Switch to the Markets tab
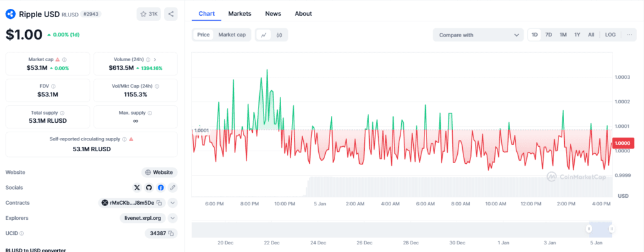The height and width of the screenshot is (252, 644). 240,14
